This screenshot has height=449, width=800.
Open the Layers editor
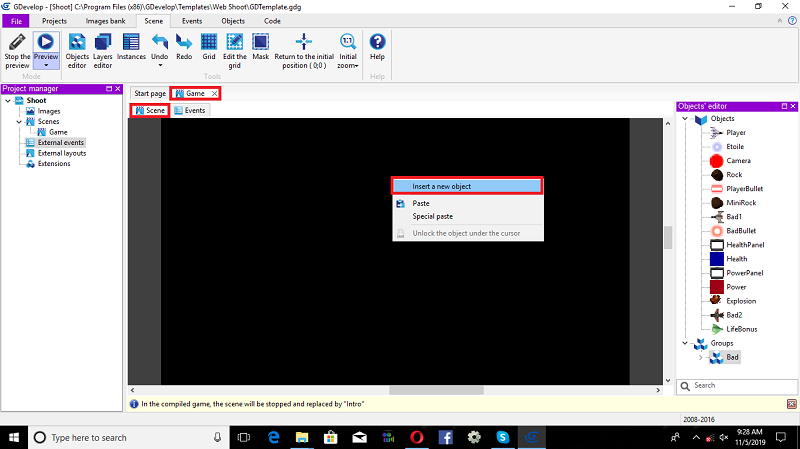click(103, 51)
